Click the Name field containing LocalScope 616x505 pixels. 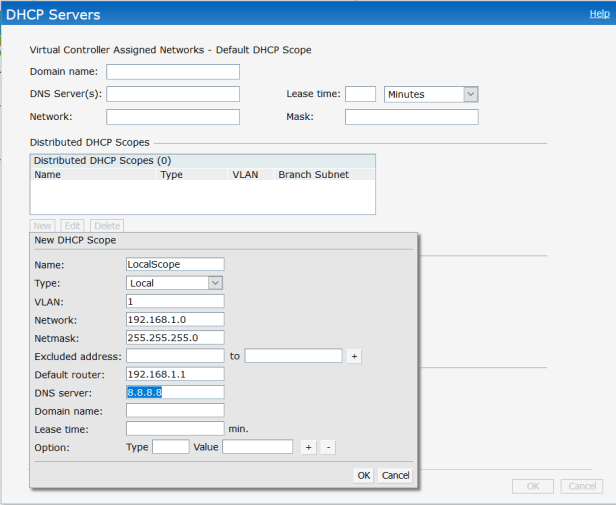coord(175,264)
